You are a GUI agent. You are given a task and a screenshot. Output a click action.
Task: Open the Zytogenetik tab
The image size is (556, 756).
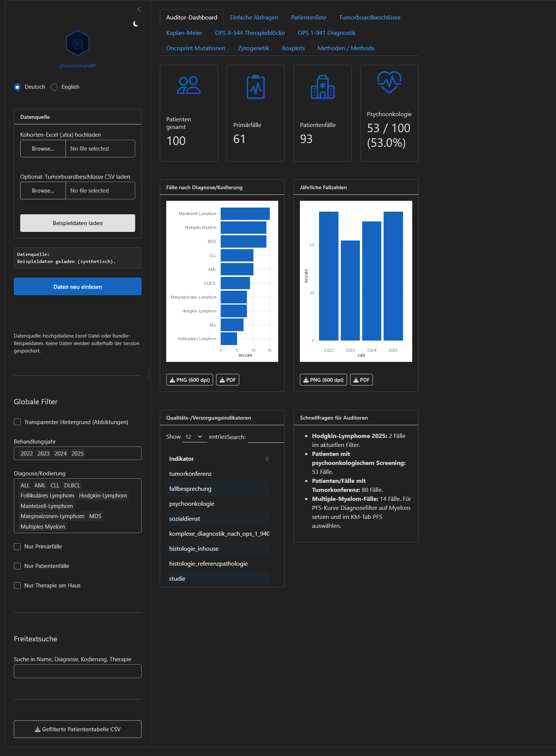tap(253, 48)
